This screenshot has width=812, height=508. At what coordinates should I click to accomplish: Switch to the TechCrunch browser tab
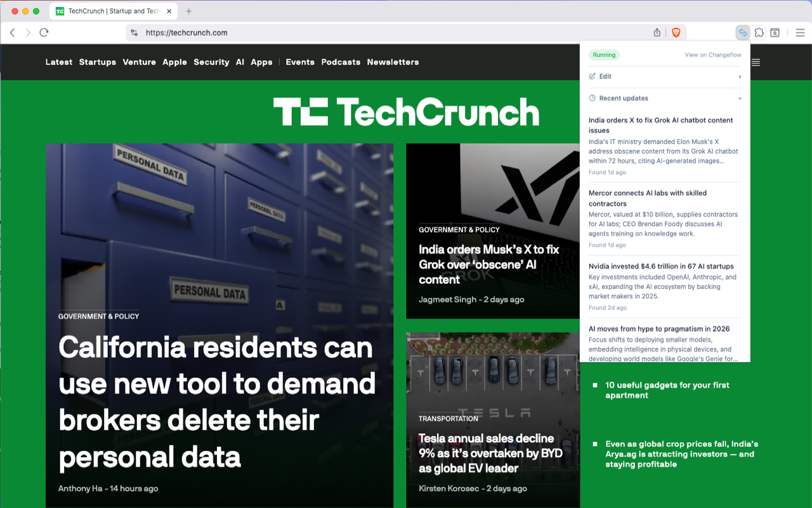tap(108, 11)
